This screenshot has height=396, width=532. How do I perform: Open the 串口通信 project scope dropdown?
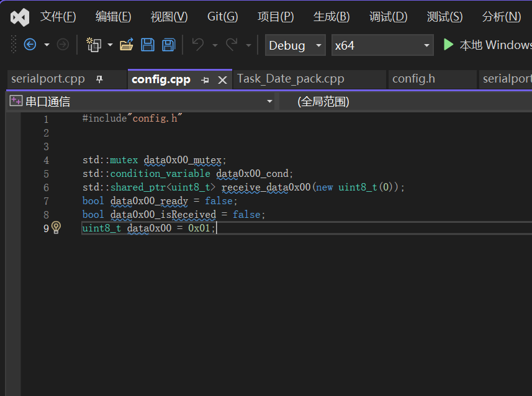click(x=141, y=101)
